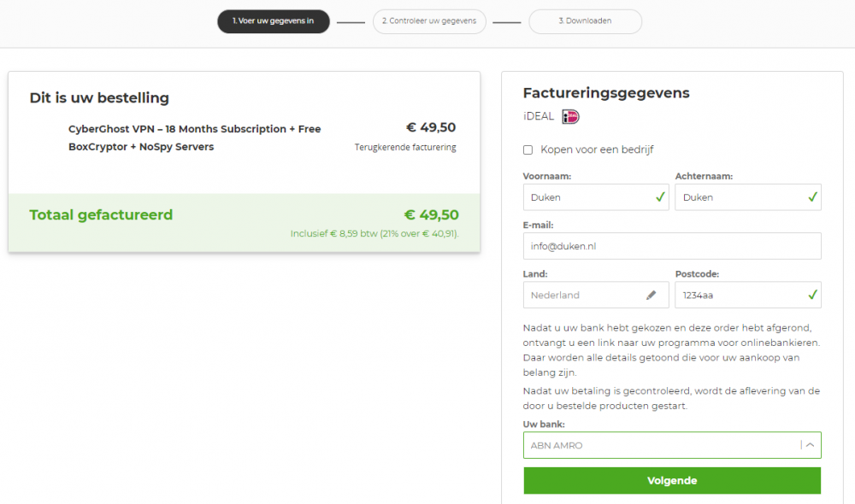The width and height of the screenshot is (855, 504).
Task: Click the green checkmark in Achternaam field
Action: [x=811, y=197]
